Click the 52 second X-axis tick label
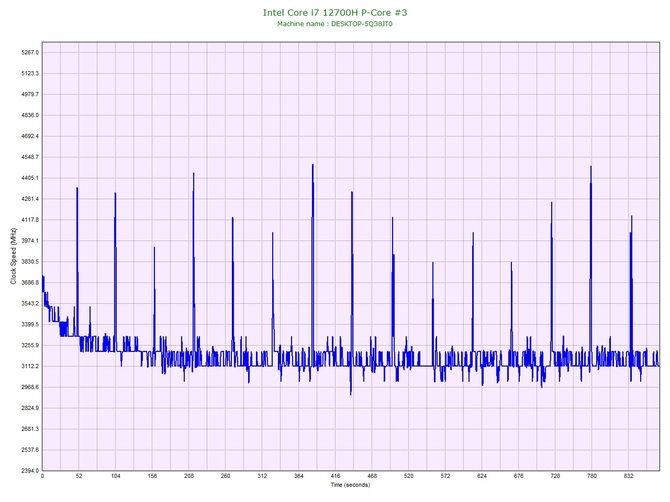The image size is (670, 502). point(79,477)
